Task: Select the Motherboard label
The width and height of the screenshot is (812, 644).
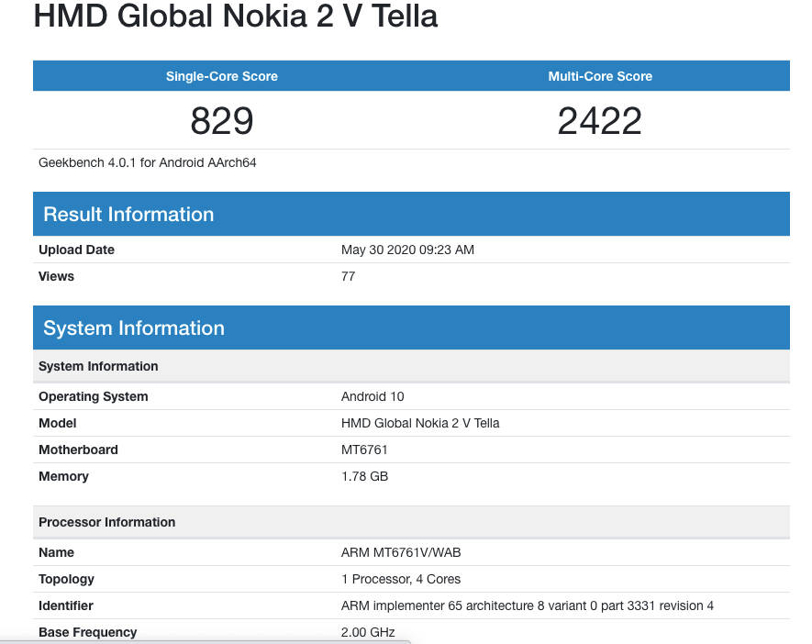Action: click(78, 450)
